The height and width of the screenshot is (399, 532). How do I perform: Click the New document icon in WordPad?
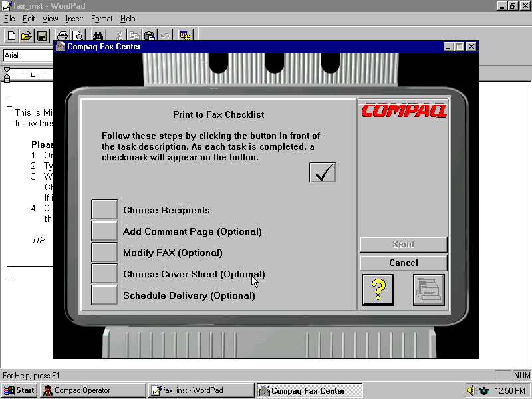tap(11, 36)
